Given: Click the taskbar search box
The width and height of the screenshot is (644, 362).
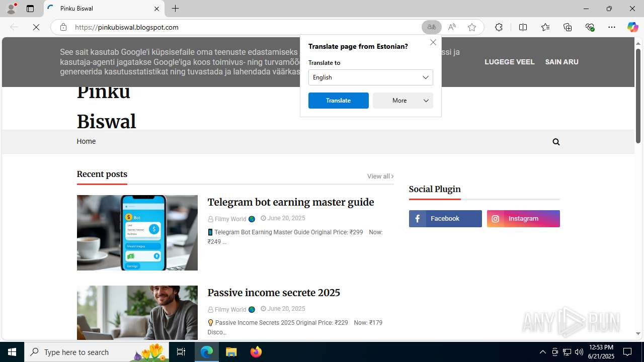Looking at the screenshot, I should click(x=97, y=352).
